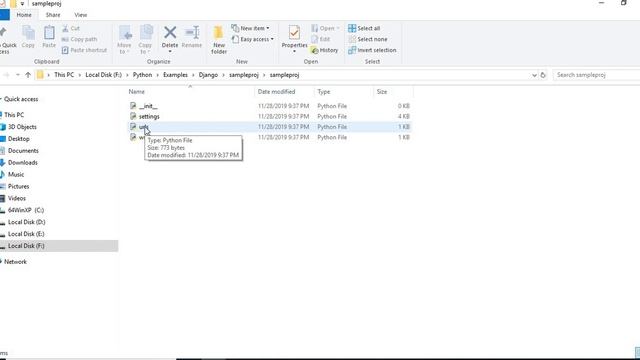Go to Django folder breadcrumb
Viewport: 640px width, 360px height.
click(208, 75)
